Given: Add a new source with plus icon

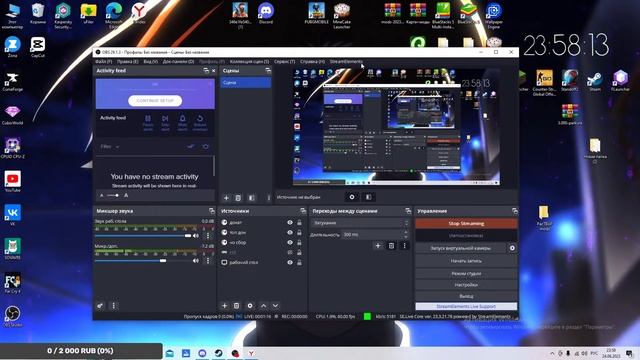Looking at the screenshot, I should tap(224, 305).
